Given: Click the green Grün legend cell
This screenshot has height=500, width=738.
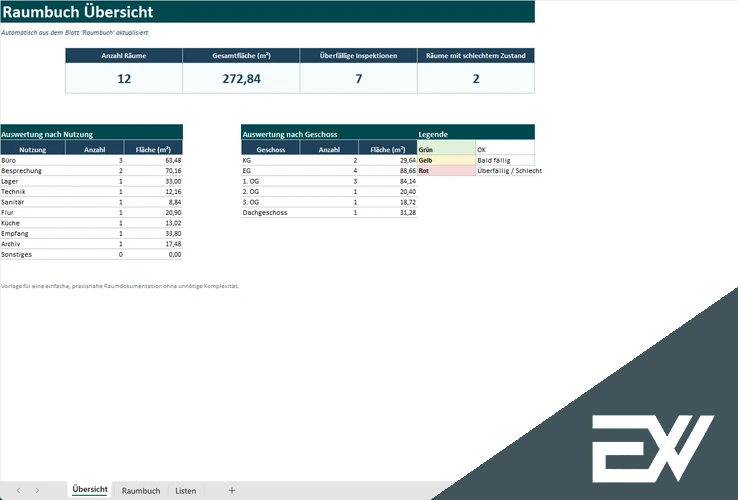Looking at the screenshot, I should [446, 149].
